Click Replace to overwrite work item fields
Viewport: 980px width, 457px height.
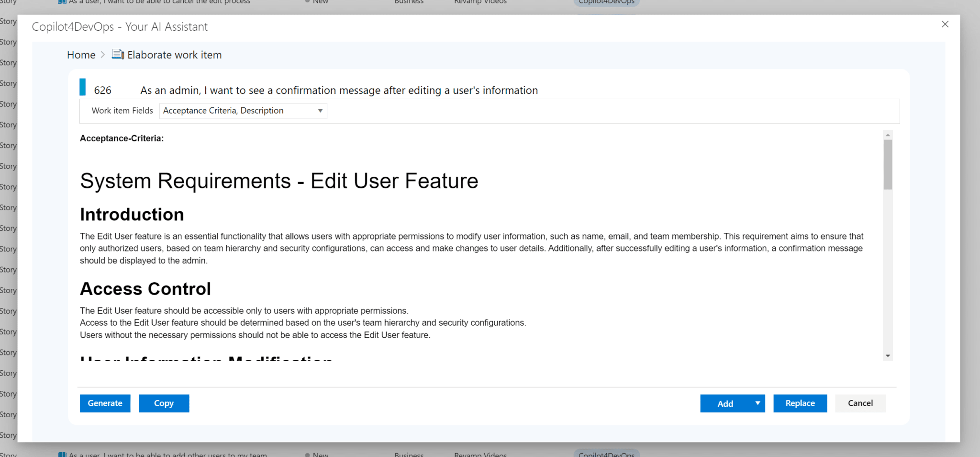(x=800, y=403)
